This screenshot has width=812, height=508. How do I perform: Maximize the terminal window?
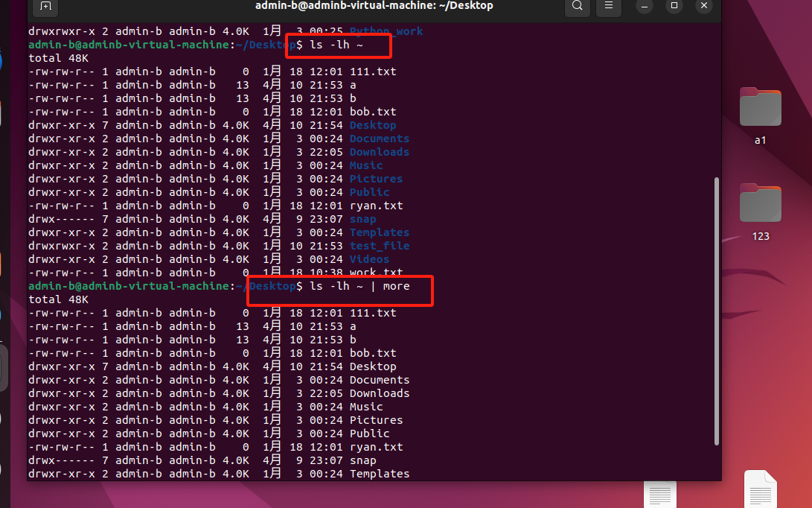point(674,6)
